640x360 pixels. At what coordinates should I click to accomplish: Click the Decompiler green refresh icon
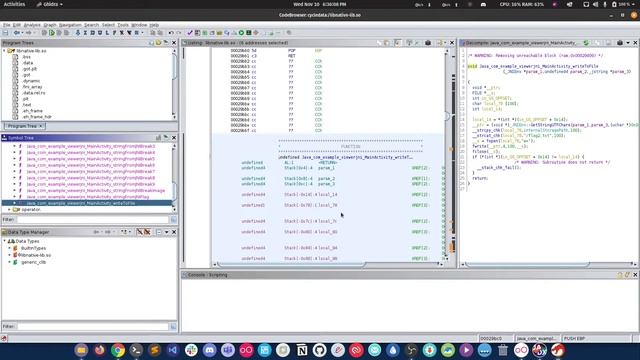tap(586, 42)
